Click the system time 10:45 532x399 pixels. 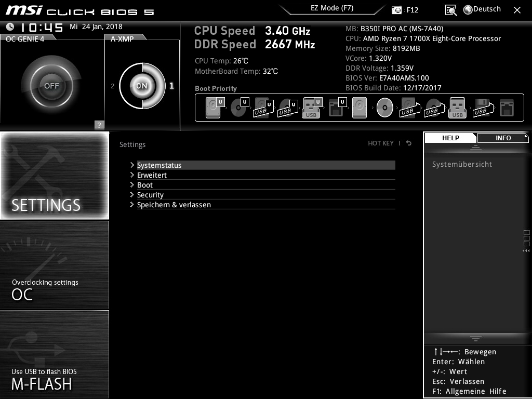pyautogui.click(x=42, y=27)
